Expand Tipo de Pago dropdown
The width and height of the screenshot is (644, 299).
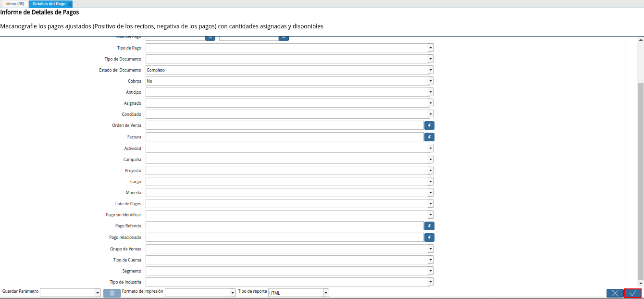pos(431,48)
